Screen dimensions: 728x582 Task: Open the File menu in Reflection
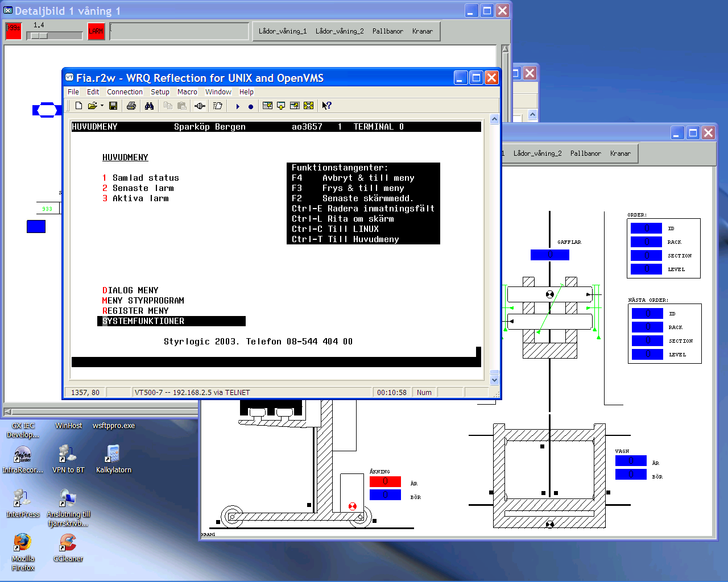[x=73, y=92]
